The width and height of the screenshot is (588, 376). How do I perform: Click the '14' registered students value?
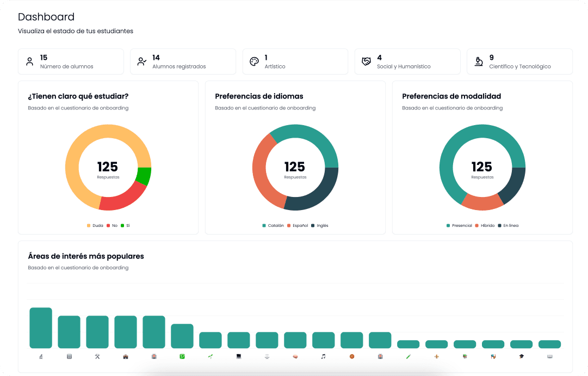coord(156,58)
